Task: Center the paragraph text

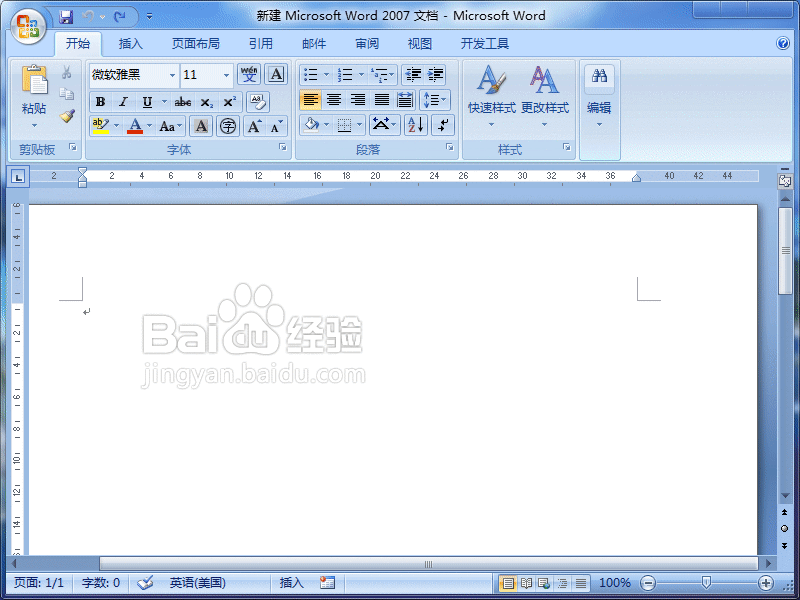Action: tap(334, 100)
